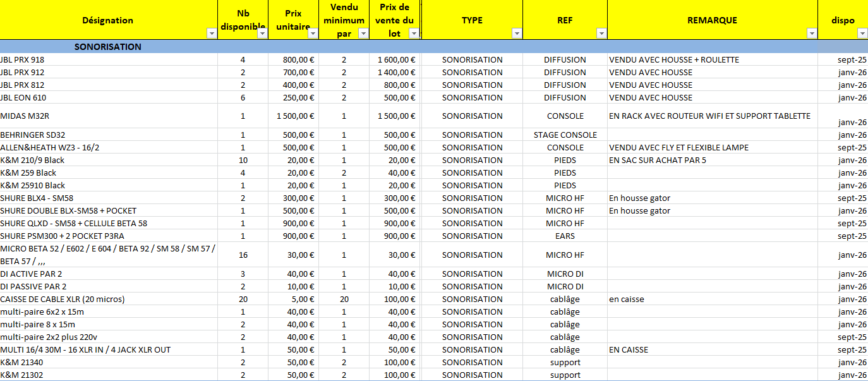
Task: Click EN RACK AVEC ROUTEUR WIFI remark
Action: click(x=712, y=116)
